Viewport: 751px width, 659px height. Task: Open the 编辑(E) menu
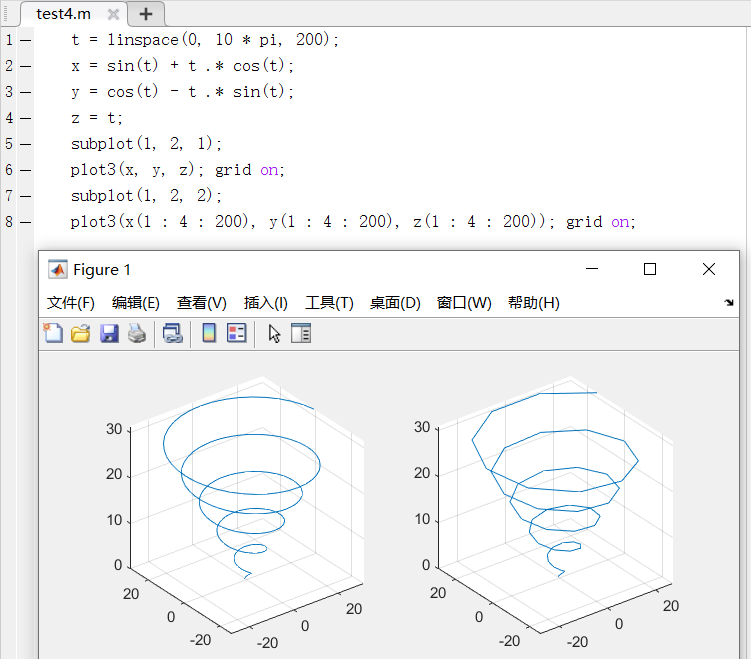coord(136,303)
